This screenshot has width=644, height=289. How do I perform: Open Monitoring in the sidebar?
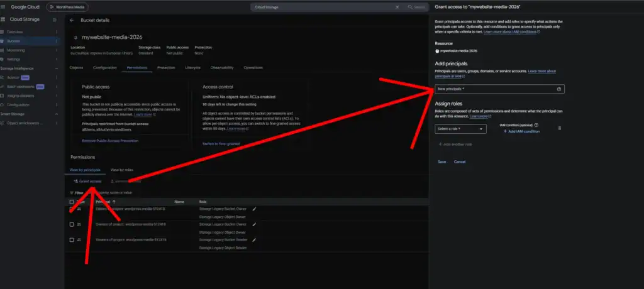pos(16,50)
